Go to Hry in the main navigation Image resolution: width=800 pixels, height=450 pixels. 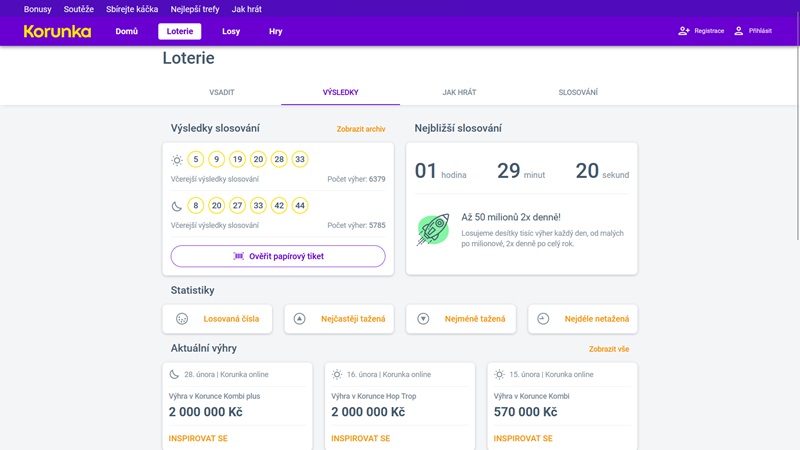click(x=276, y=31)
